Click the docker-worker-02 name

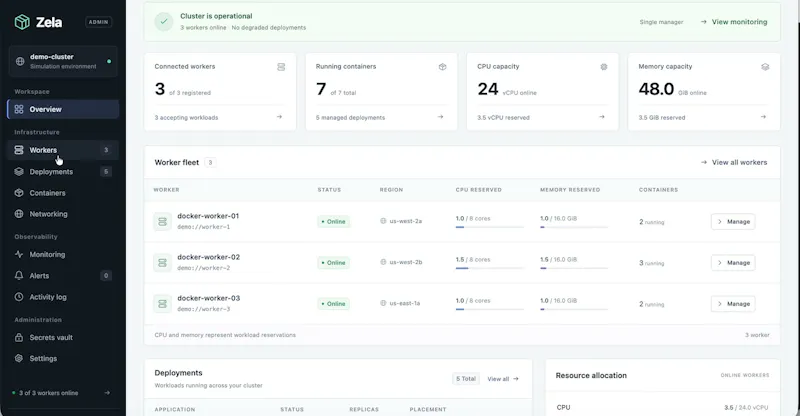click(x=209, y=257)
